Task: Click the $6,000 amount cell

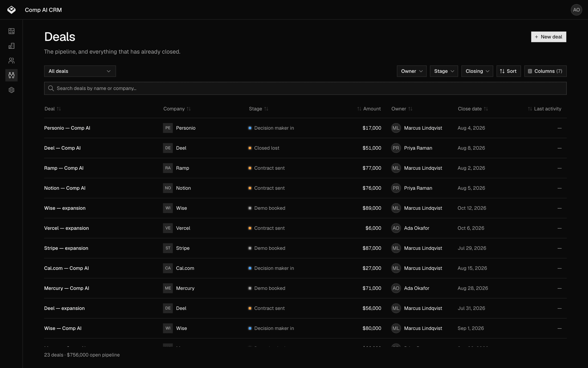Action: [373, 228]
